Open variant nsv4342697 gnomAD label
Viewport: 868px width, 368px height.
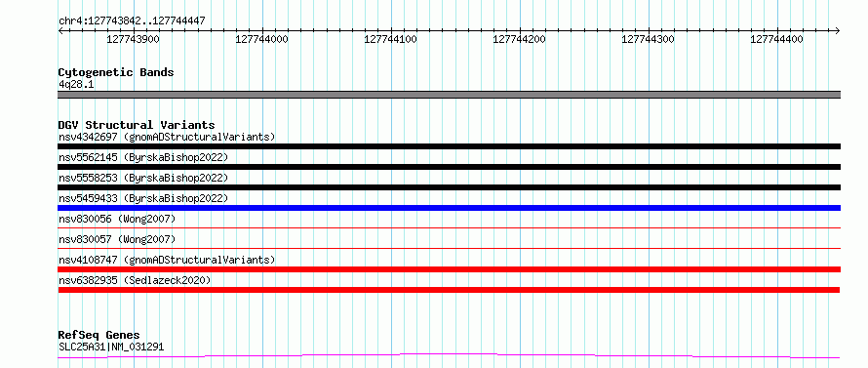pos(167,137)
